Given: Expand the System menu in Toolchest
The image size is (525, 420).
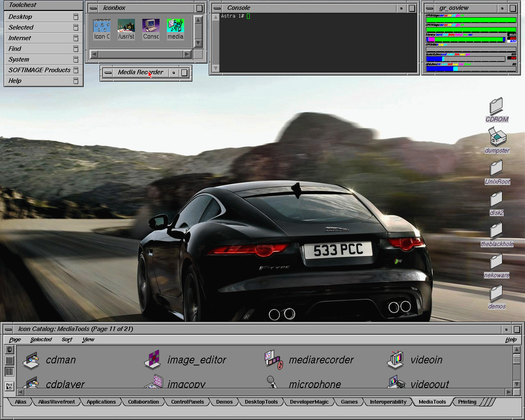Looking at the screenshot, I should [x=19, y=59].
